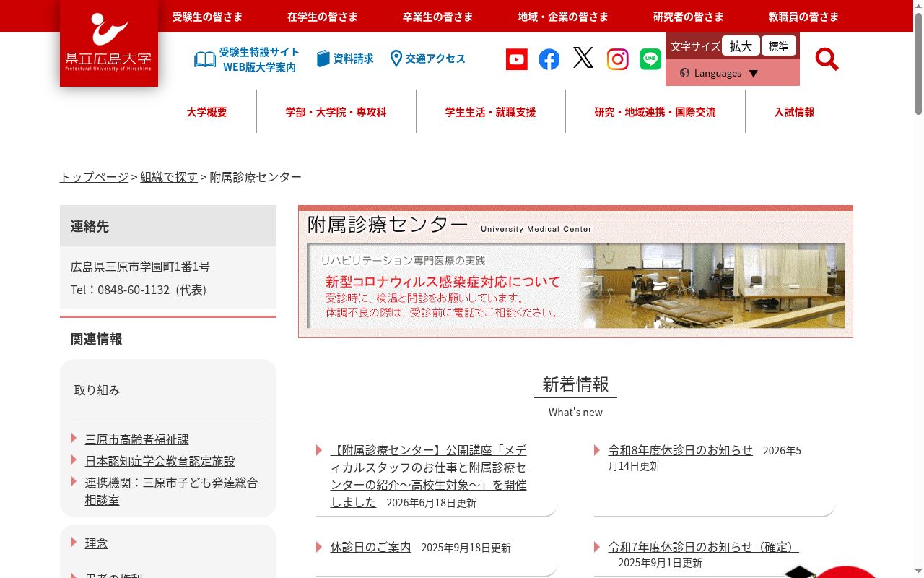The width and height of the screenshot is (924, 578).
Task: Open the 受験生の皆さま top menu
Action: (x=207, y=17)
